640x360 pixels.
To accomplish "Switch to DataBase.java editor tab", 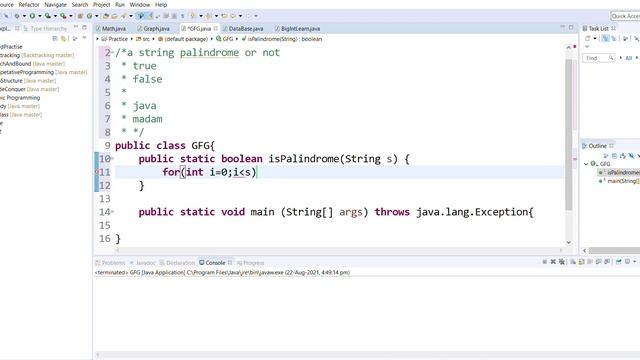I will [243, 29].
